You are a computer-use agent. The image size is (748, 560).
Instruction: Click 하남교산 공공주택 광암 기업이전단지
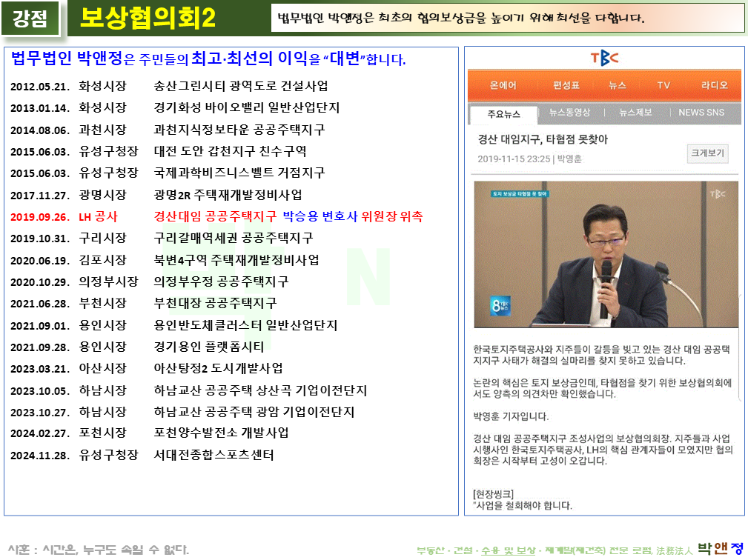tap(254, 413)
